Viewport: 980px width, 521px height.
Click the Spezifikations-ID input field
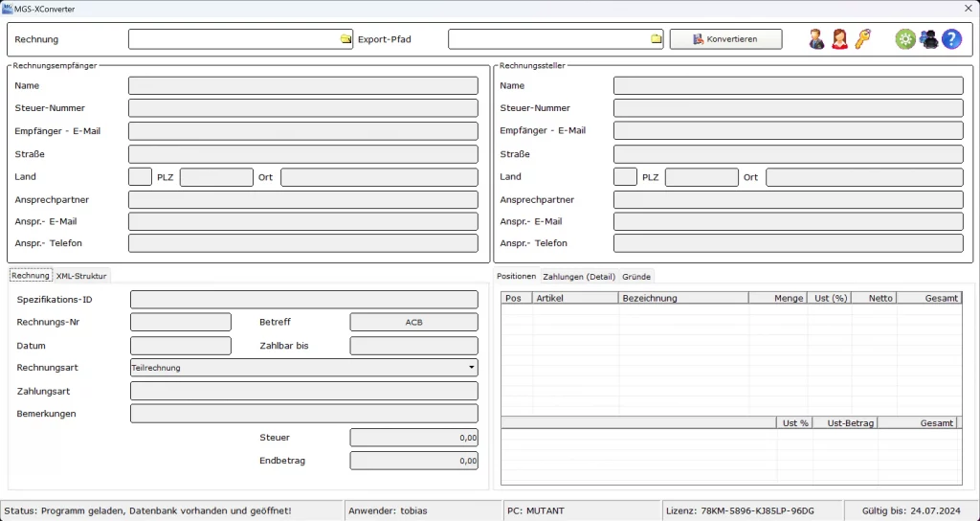(303, 300)
